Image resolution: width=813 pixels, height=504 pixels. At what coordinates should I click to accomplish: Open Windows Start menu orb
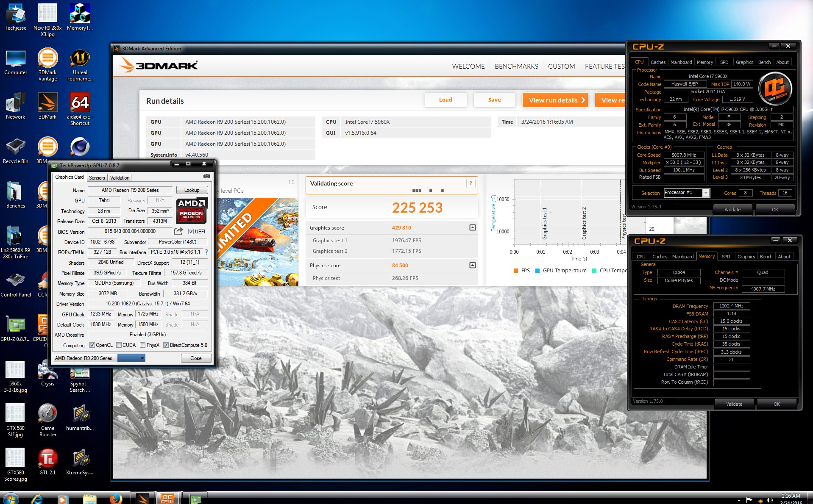(11, 498)
